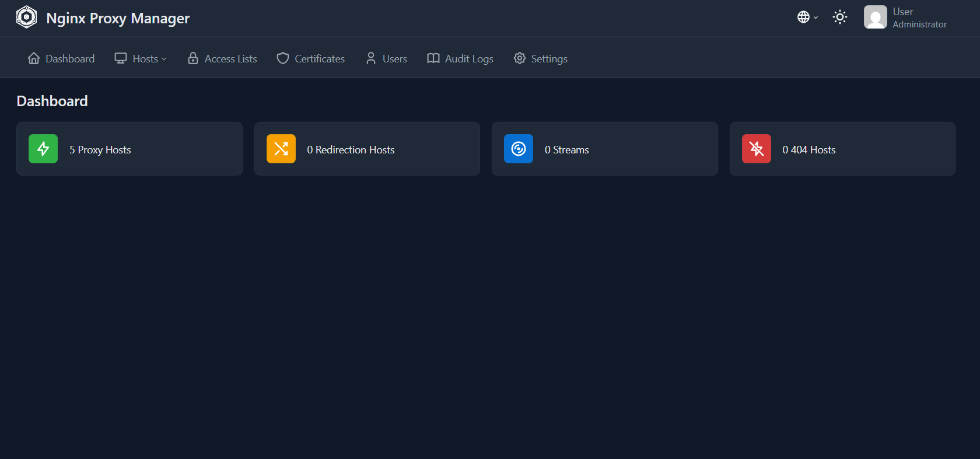980x459 pixels.
Task: Open the User Administrator account menu
Action: (x=905, y=17)
